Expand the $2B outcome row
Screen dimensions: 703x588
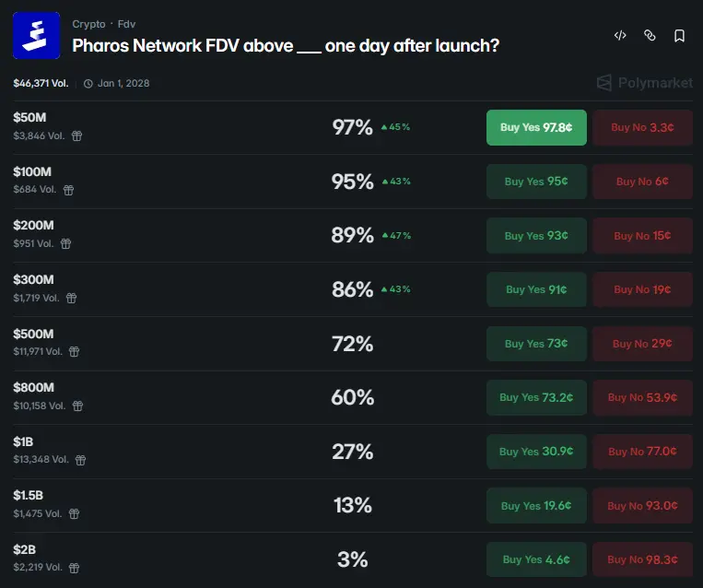(230, 559)
